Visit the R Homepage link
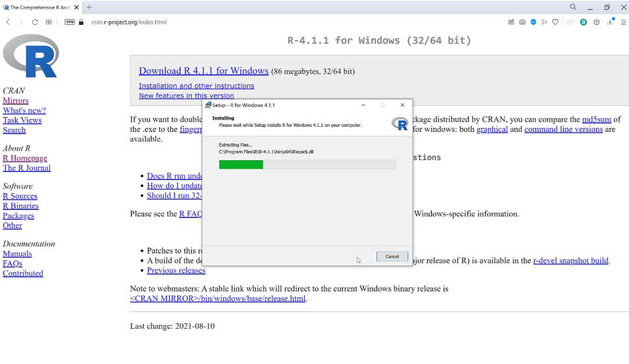 (25, 158)
